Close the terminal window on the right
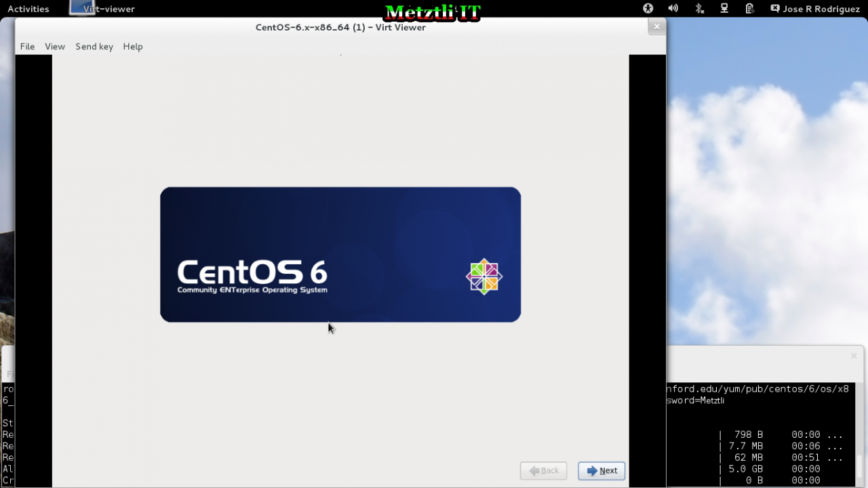 [854, 356]
